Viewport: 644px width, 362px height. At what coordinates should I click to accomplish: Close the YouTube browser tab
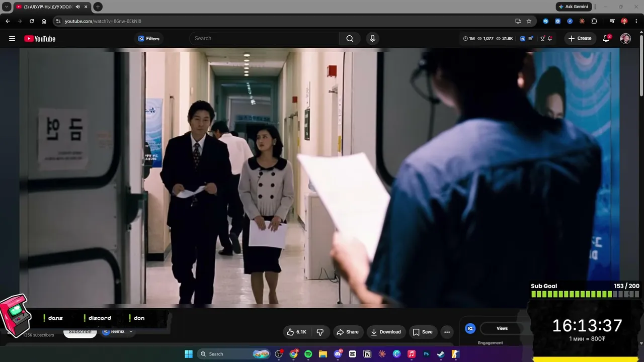[x=86, y=7]
